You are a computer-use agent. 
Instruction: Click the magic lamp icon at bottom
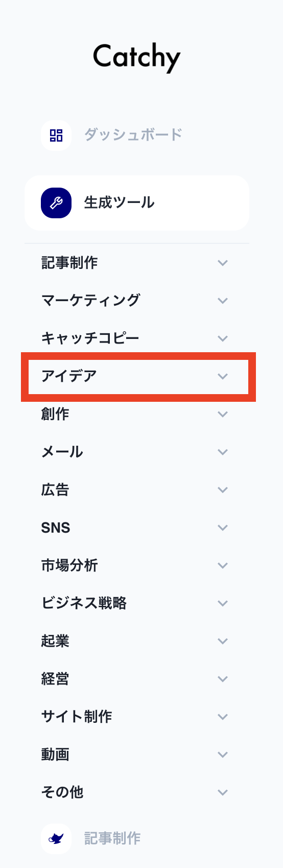tap(56, 838)
